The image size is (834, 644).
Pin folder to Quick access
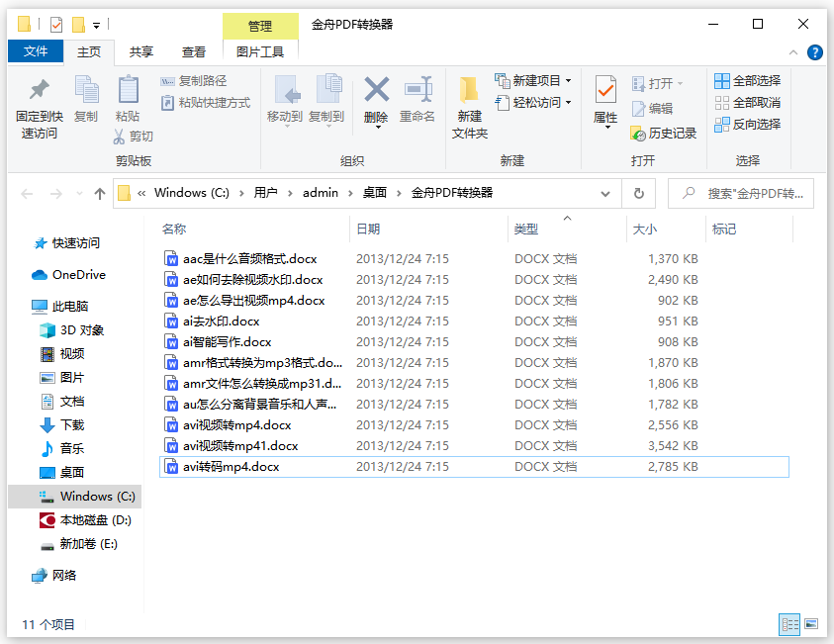[x=39, y=109]
